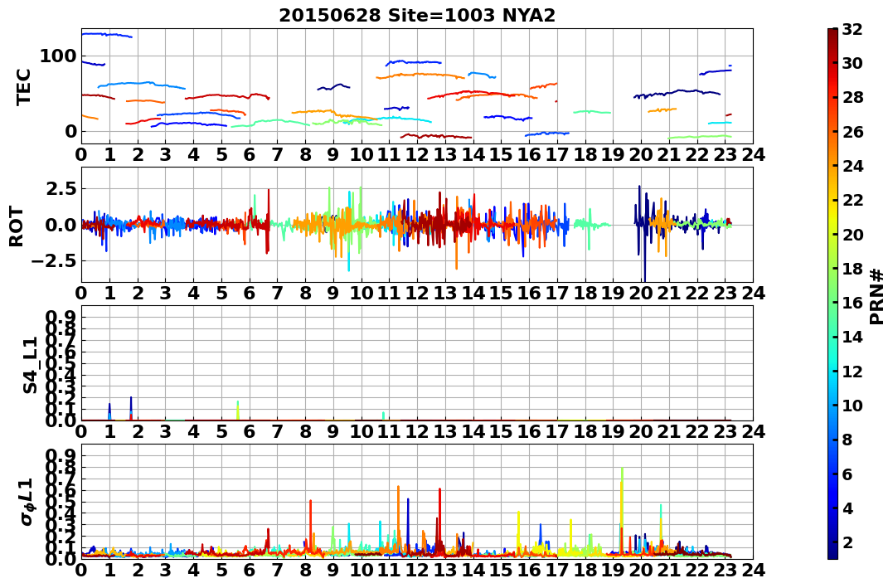Select the TEC y-axis label
Viewport: 893px width, 588px height.
click(23, 86)
